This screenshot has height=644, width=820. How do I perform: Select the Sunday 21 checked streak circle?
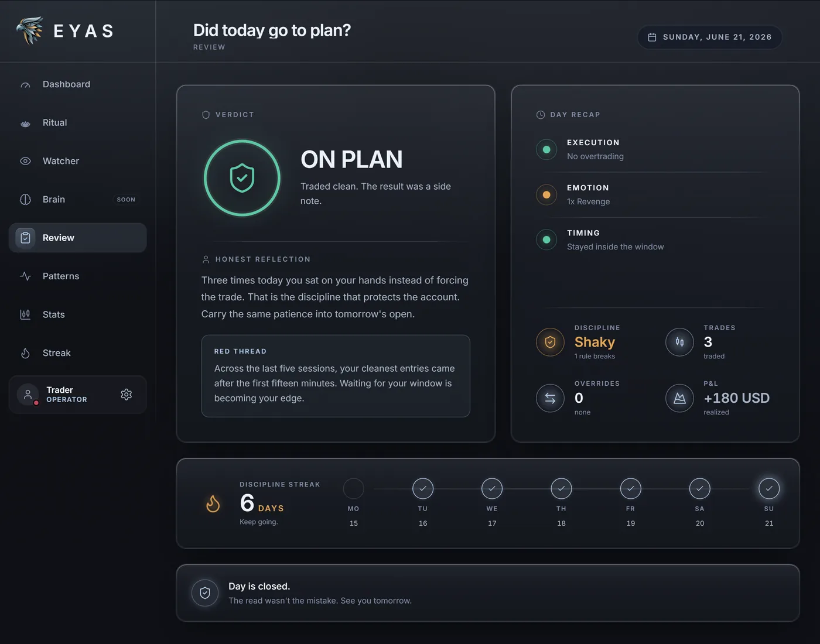tap(769, 488)
